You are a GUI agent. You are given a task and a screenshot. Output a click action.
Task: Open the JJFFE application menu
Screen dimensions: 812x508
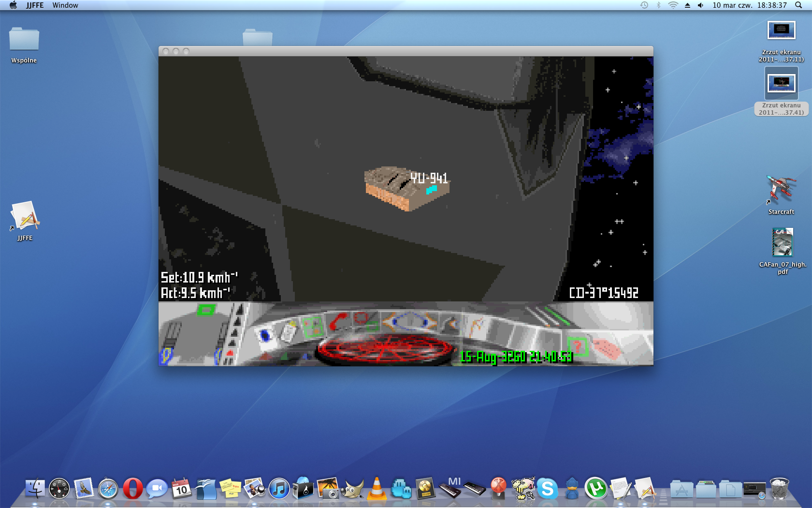click(x=35, y=5)
